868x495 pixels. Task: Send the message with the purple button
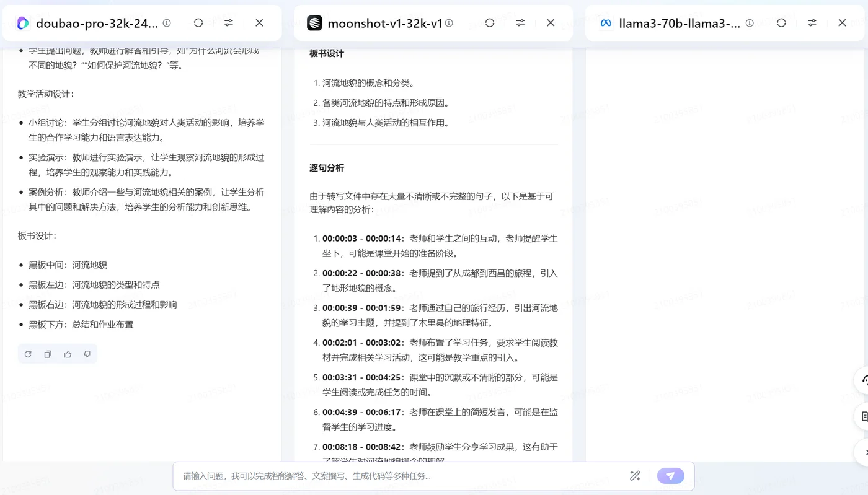click(671, 476)
